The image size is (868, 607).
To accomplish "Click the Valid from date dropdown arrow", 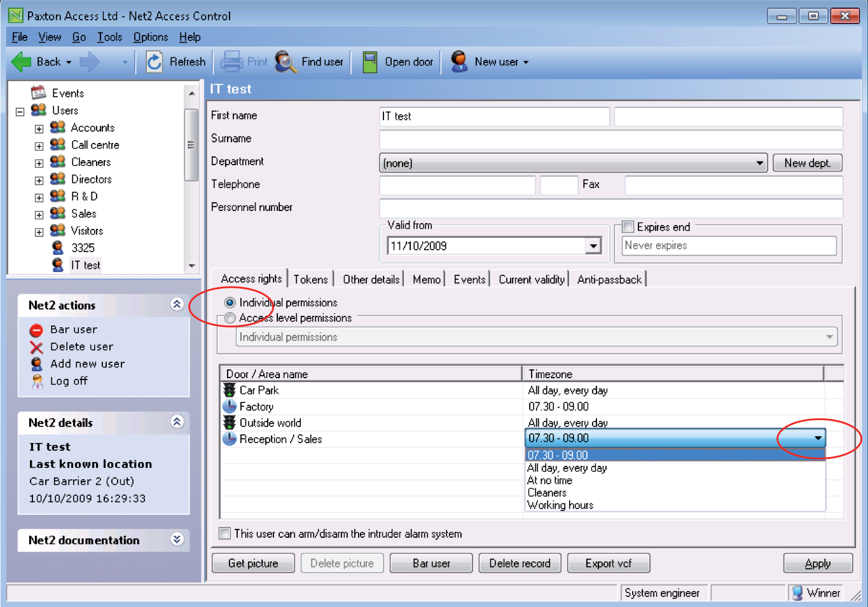I will click(593, 245).
